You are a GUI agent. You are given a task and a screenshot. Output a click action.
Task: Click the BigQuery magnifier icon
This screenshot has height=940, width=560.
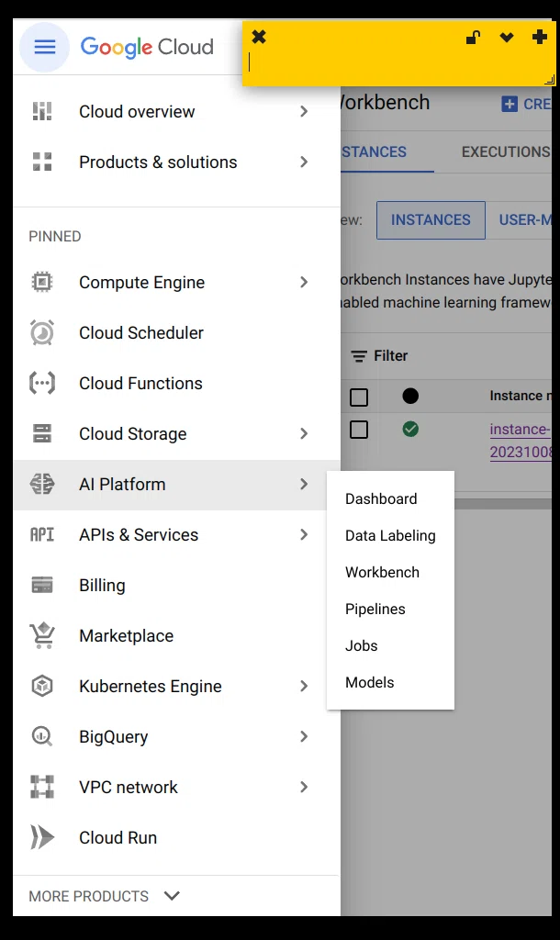pos(42,736)
